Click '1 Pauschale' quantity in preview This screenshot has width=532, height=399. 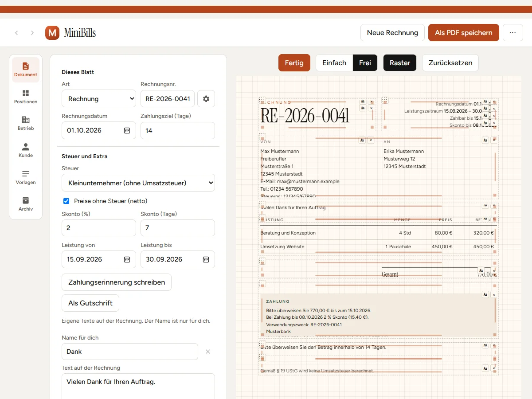point(398,246)
